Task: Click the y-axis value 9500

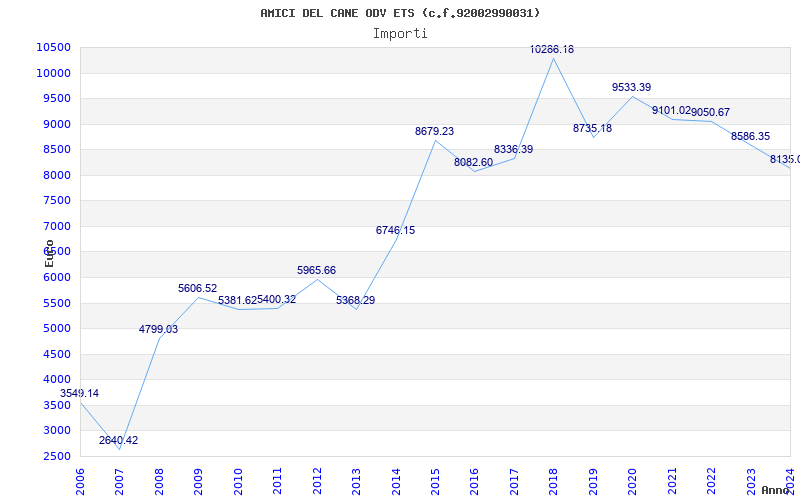Action: click(57, 98)
